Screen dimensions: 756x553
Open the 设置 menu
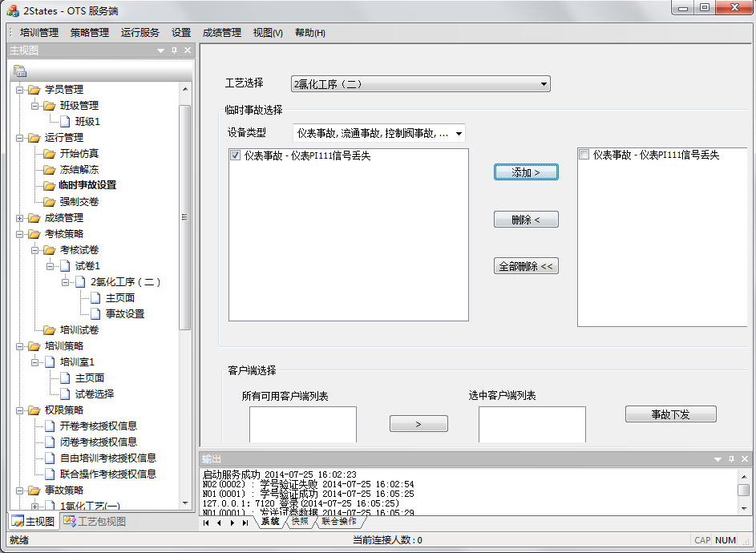pos(181,33)
